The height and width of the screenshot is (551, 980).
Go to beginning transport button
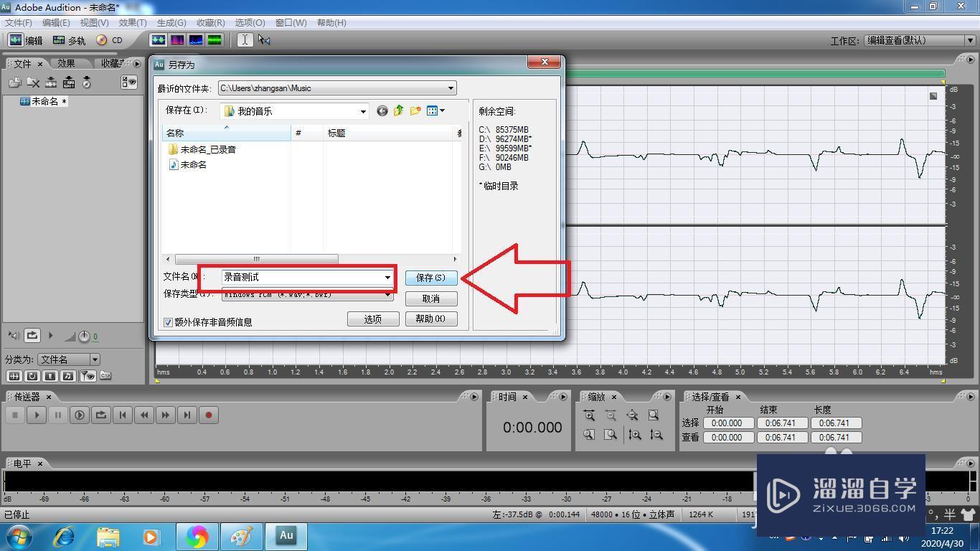click(x=123, y=415)
